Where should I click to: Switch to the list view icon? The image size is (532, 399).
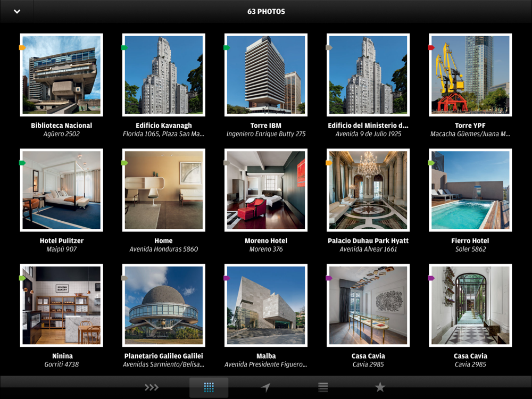click(323, 387)
